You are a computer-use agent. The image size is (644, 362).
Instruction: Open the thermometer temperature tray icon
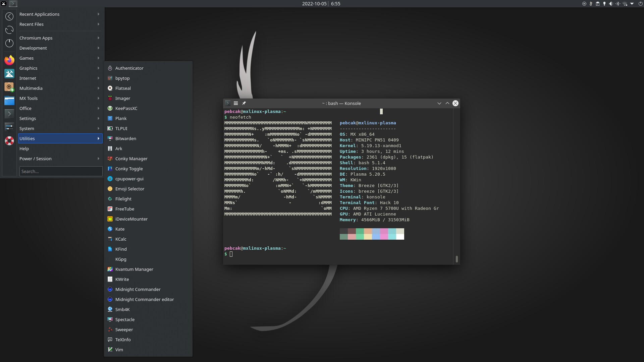pos(591,4)
